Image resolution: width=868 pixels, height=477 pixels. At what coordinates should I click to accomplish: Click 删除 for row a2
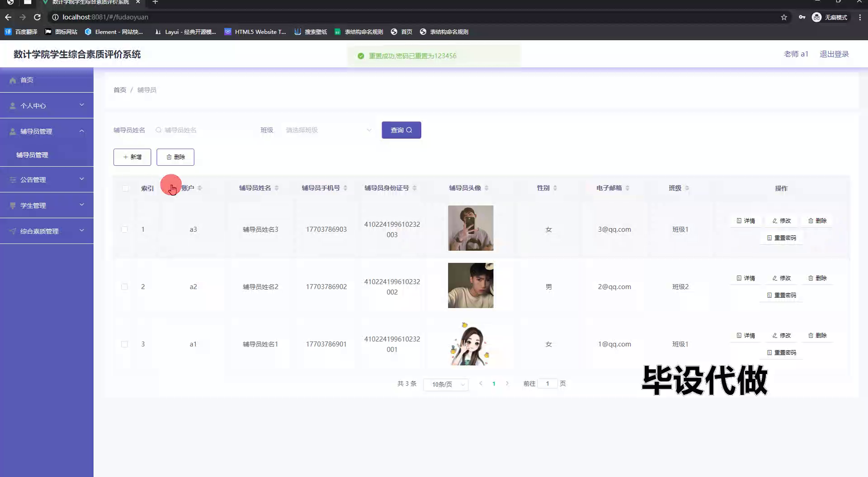[x=817, y=278]
